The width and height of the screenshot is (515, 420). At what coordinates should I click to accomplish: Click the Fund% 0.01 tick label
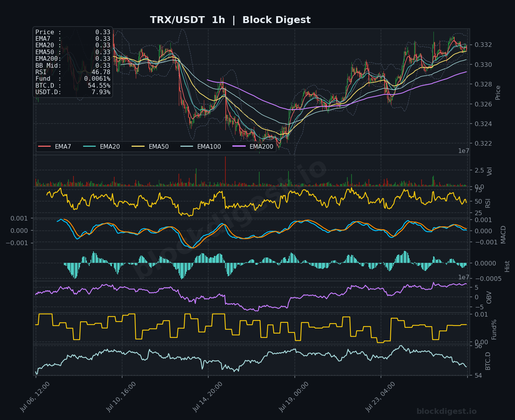tap(481, 315)
